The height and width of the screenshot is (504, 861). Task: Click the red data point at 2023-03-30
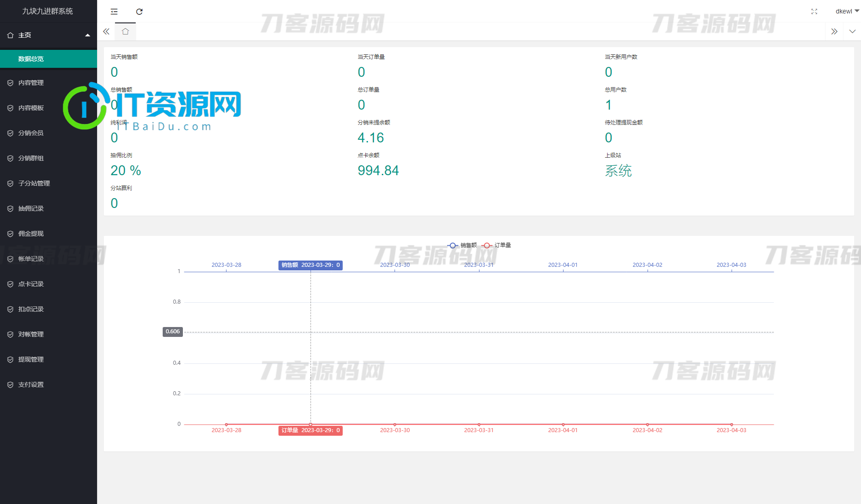pos(395,424)
